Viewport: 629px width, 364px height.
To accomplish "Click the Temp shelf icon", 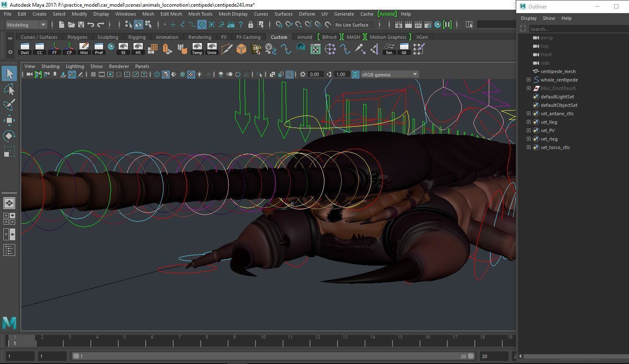I will (197, 49).
